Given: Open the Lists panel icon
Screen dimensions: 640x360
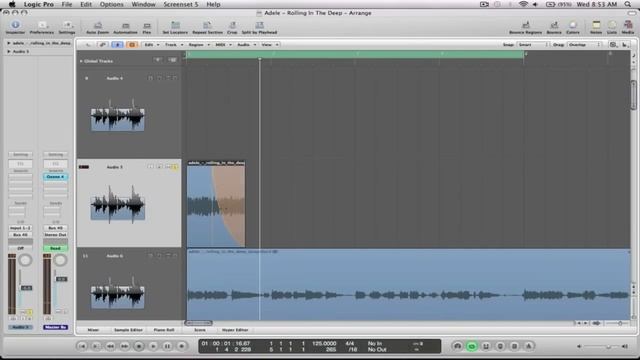Looking at the screenshot, I should coord(612,25).
